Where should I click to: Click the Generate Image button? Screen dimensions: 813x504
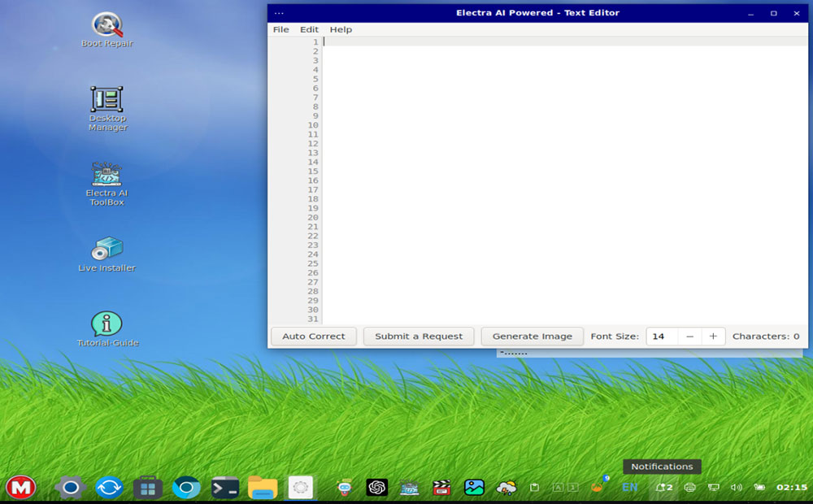point(532,336)
